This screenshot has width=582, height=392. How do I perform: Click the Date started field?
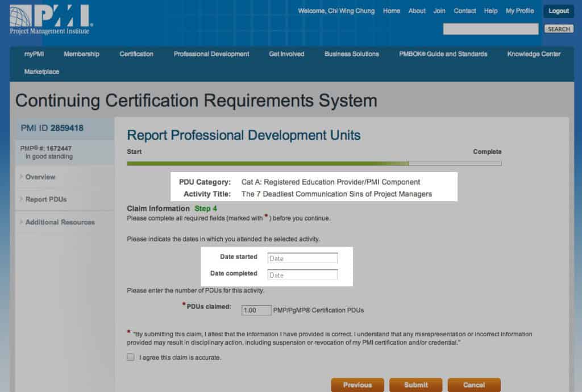click(x=302, y=258)
